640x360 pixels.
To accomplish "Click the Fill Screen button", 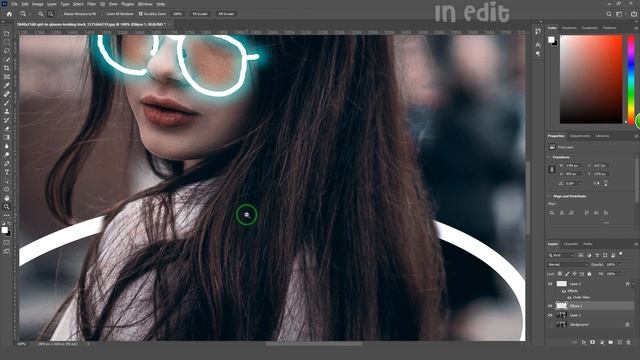I will coord(226,14).
